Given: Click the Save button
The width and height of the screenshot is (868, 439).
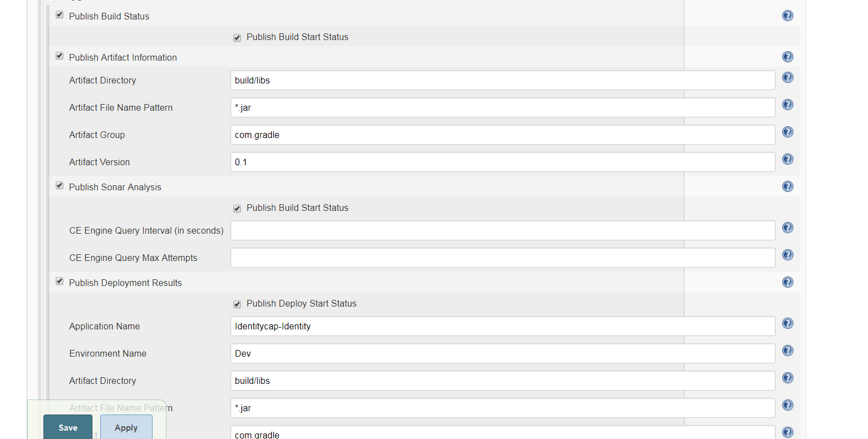Looking at the screenshot, I should (67, 427).
